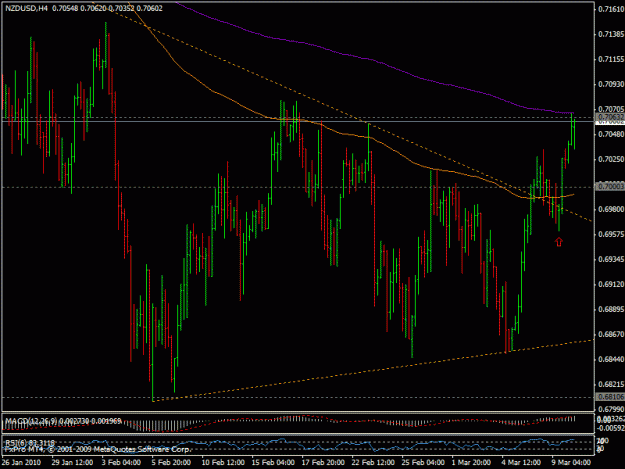Click the 25 Feb 04:00 time label
Viewport: 625px width, 469px height.
(423, 462)
